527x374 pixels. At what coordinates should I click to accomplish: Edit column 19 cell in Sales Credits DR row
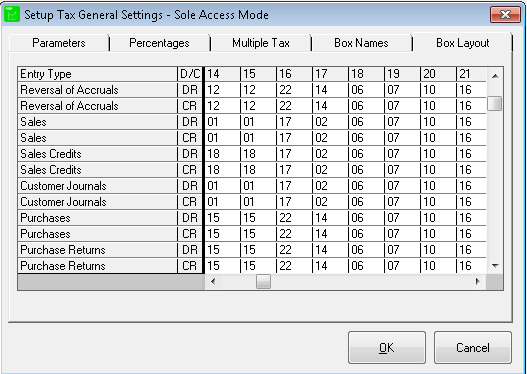[x=402, y=154]
